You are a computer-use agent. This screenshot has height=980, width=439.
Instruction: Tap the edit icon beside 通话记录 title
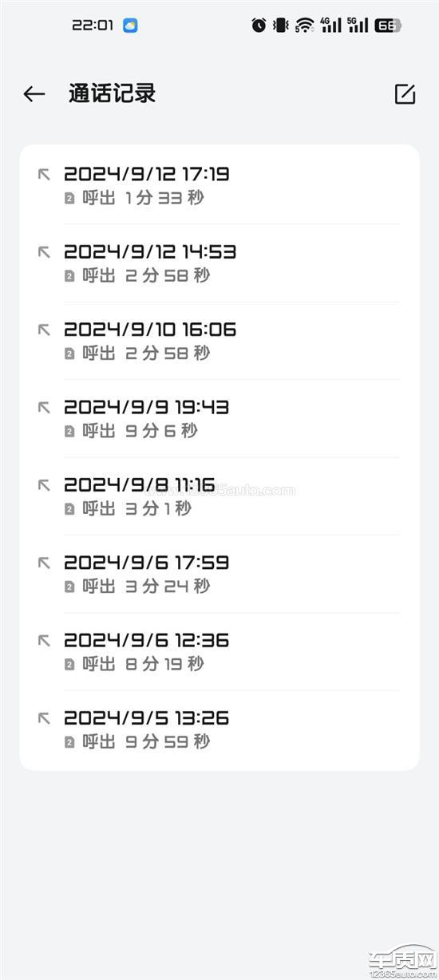405,94
